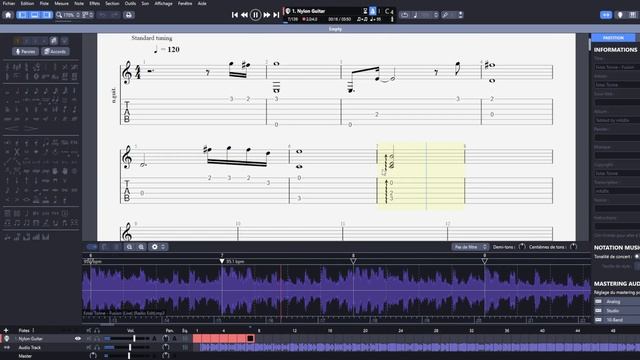The height and width of the screenshot is (360, 640).
Task: Open the Section menu
Action: (x=112, y=3)
